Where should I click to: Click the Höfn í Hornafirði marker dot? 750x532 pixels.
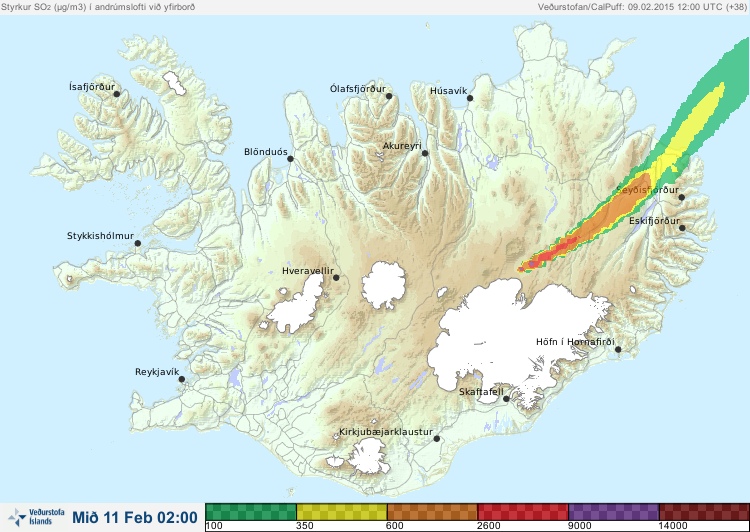click(618, 349)
